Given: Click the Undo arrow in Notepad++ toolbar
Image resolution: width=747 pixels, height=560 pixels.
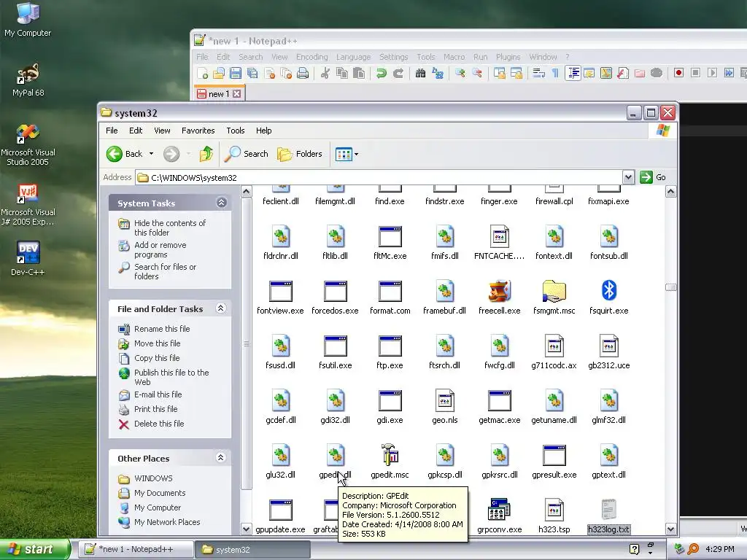Looking at the screenshot, I should point(381,74).
